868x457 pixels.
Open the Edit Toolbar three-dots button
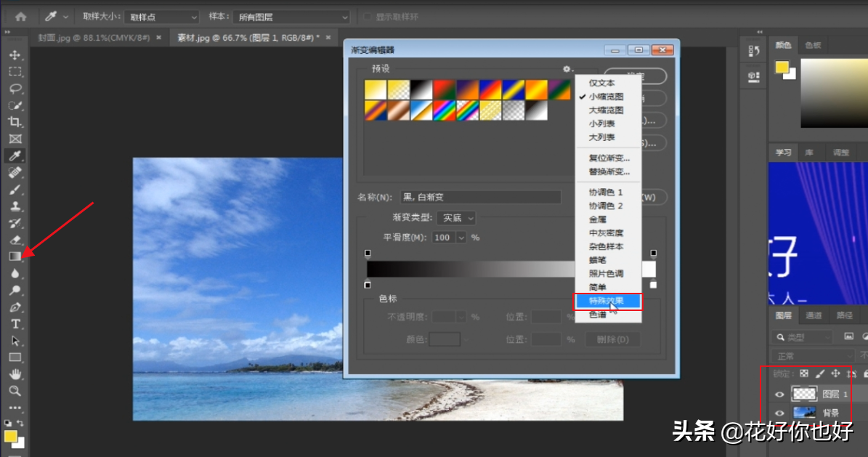(x=15, y=408)
